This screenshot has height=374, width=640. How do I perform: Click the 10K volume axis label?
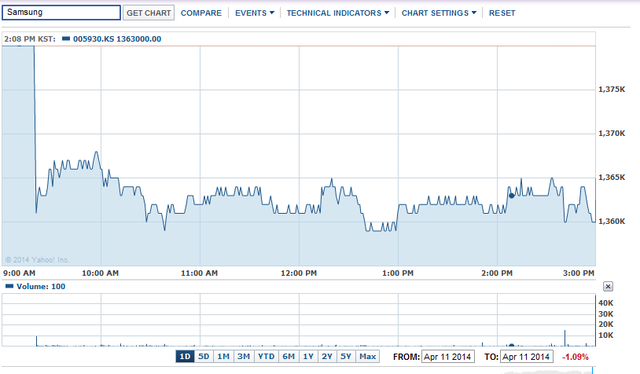coord(606,335)
